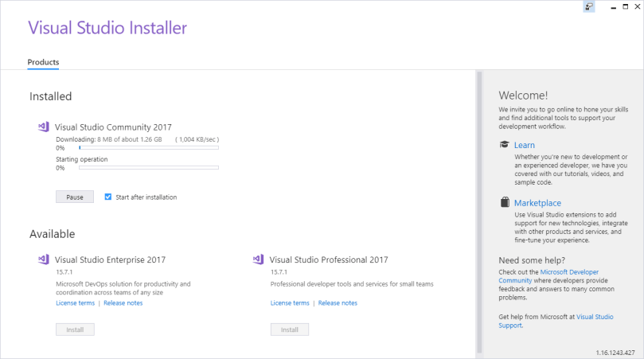Open the Marketplace link
The image size is (644, 359).
click(x=537, y=203)
